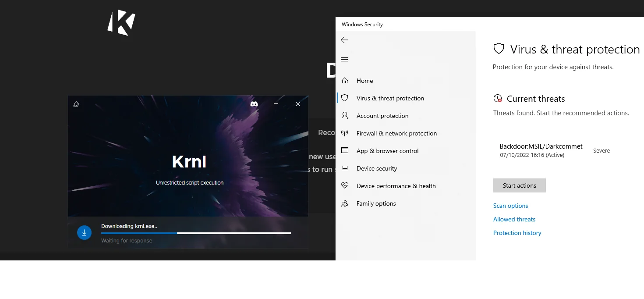Click the Waiting for response text
644x299 pixels.
pyautogui.click(x=127, y=241)
